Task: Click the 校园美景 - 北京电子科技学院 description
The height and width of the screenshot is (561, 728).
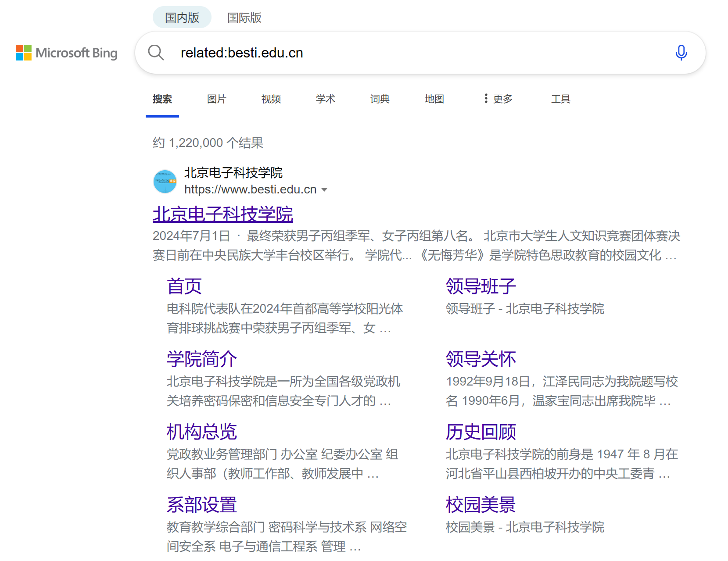Action: click(x=525, y=527)
